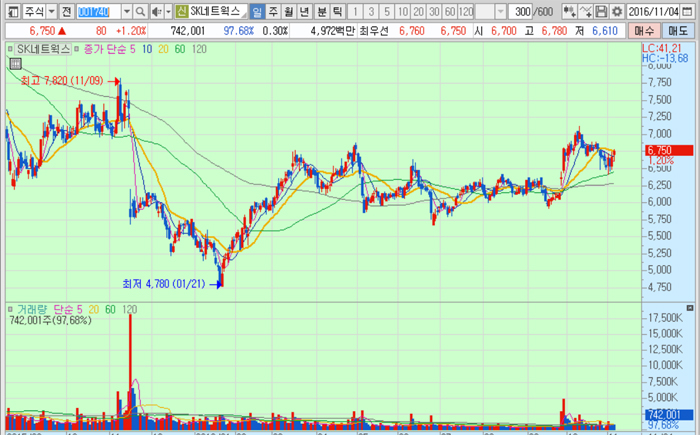Click the top-left panel layout icon

pyautogui.click(x=9, y=10)
